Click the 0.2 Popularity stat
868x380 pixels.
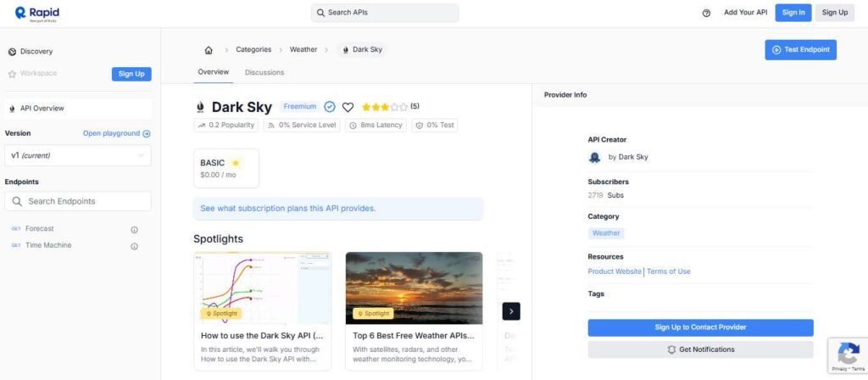tap(225, 126)
